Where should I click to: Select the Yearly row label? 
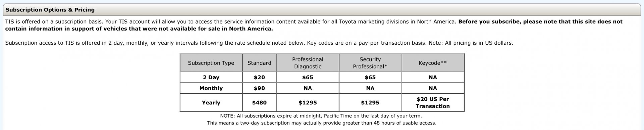[211, 102]
